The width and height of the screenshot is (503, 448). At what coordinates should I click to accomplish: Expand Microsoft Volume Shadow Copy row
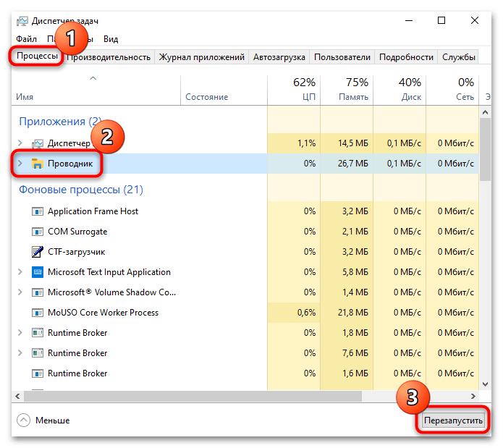pos(20,292)
